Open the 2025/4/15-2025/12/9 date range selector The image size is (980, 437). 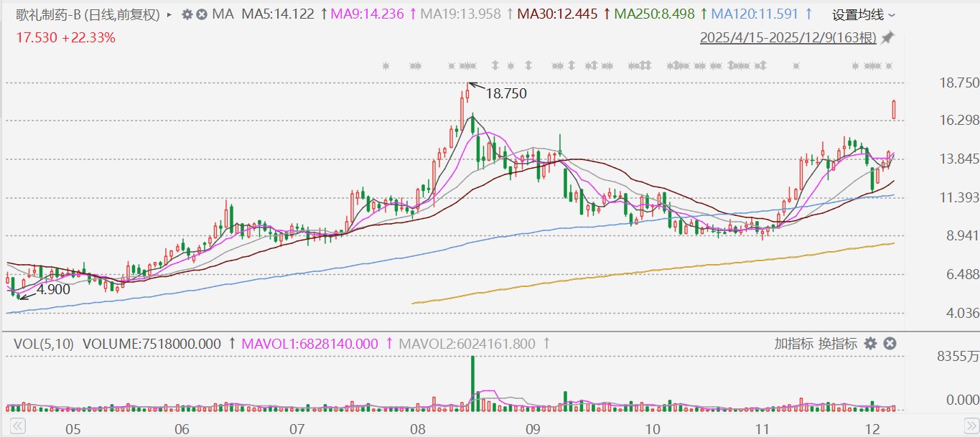tap(788, 37)
